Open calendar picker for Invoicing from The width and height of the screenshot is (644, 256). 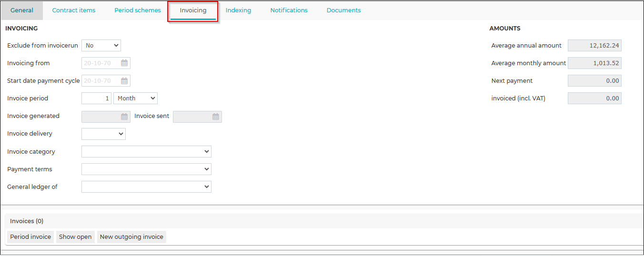coord(124,63)
